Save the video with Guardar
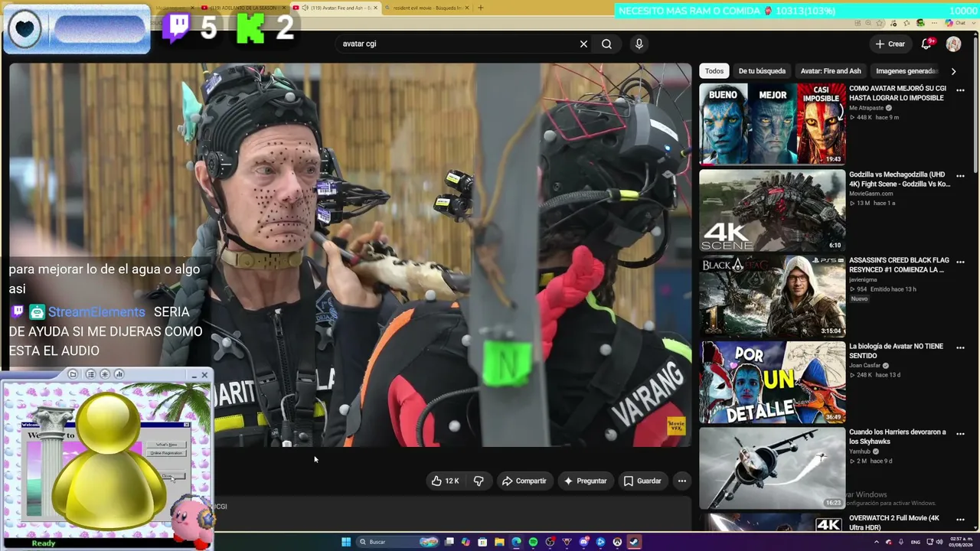Viewport: 980px width, 551px height. [x=642, y=481]
